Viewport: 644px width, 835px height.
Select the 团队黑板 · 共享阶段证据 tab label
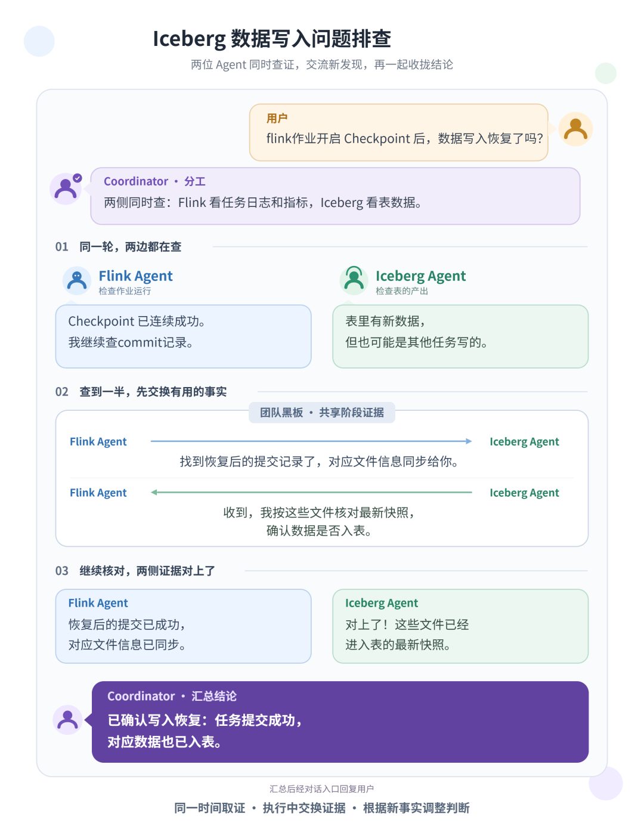click(322, 413)
